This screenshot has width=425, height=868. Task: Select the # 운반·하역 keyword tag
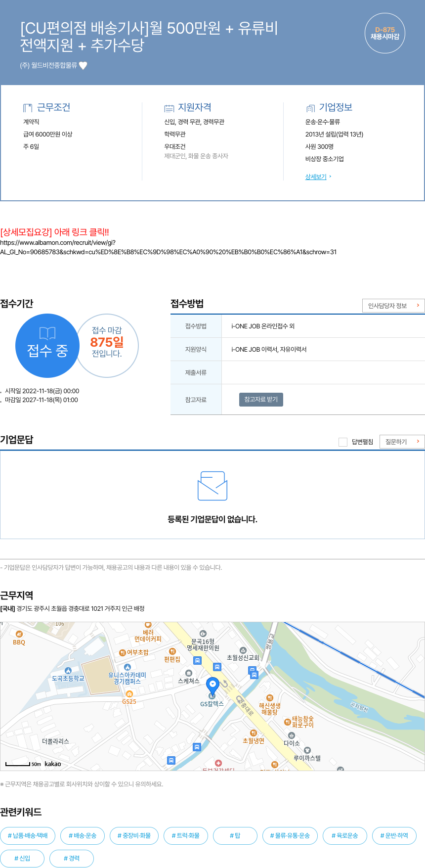394,836
